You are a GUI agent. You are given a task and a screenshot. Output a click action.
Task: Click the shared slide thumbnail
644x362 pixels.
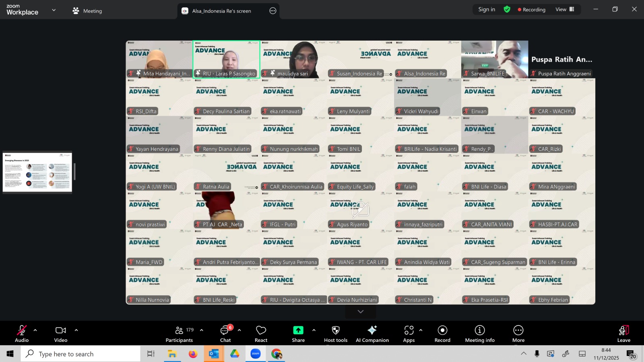click(x=37, y=172)
